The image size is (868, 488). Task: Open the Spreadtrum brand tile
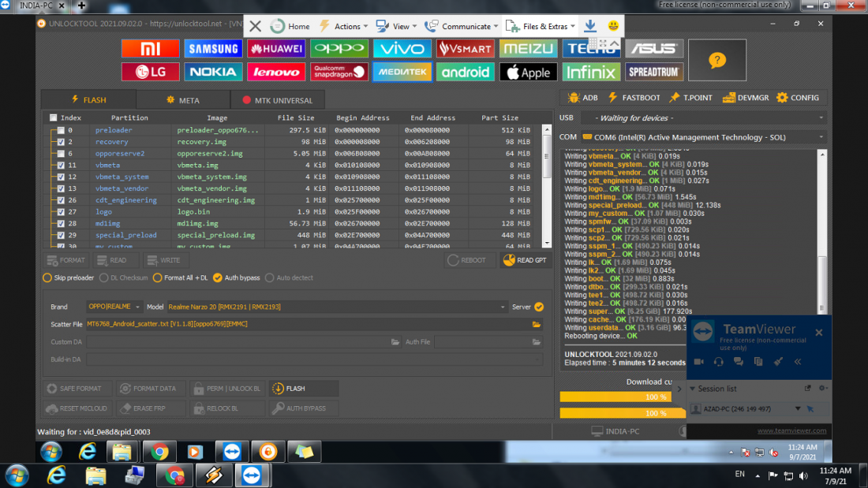point(654,72)
